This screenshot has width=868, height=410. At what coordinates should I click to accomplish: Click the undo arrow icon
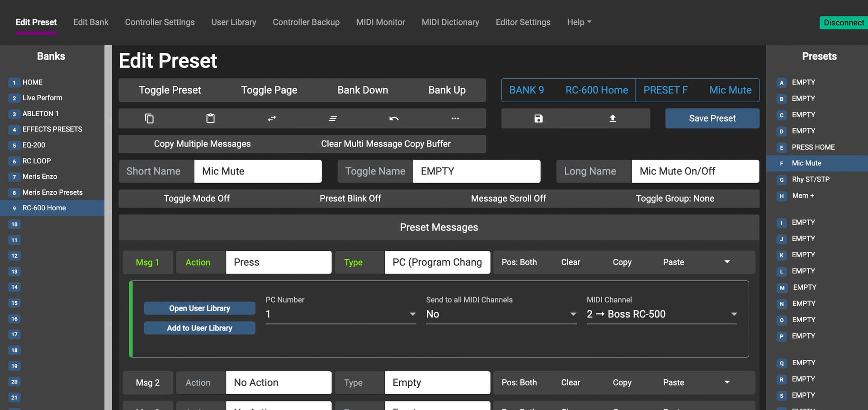394,118
